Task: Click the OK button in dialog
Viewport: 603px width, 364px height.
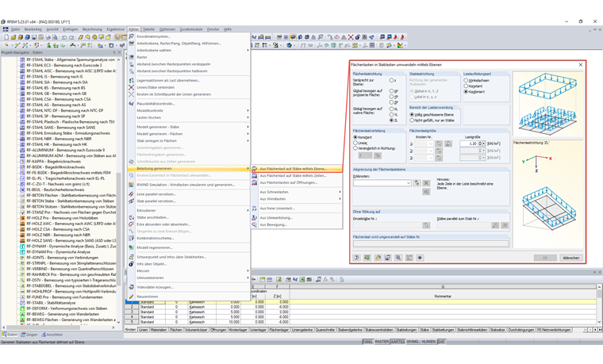Action: [x=545, y=258]
